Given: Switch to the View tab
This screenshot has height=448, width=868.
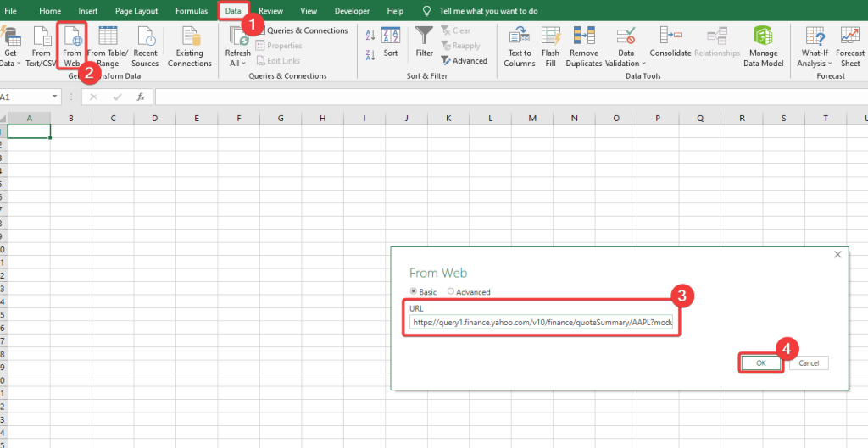Looking at the screenshot, I should tap(309, 11).
